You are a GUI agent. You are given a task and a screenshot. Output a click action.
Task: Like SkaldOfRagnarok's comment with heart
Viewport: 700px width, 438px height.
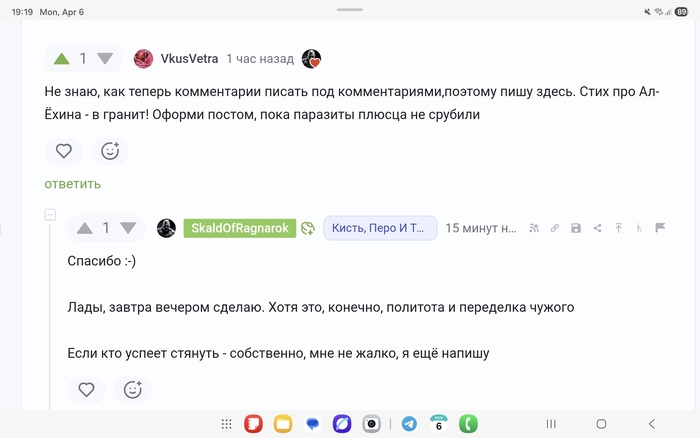point(87,390)
